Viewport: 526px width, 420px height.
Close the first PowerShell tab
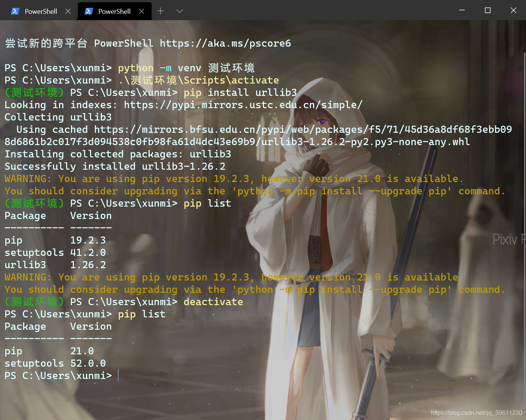68,11
